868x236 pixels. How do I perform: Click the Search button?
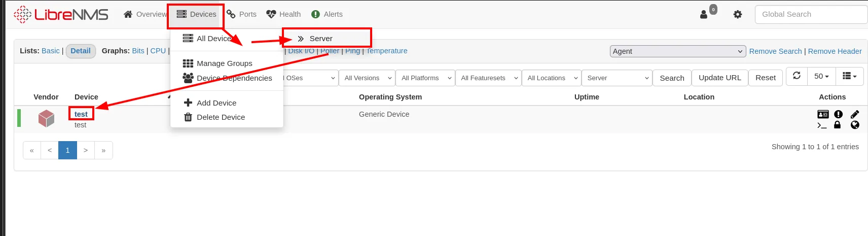point(672,78)
